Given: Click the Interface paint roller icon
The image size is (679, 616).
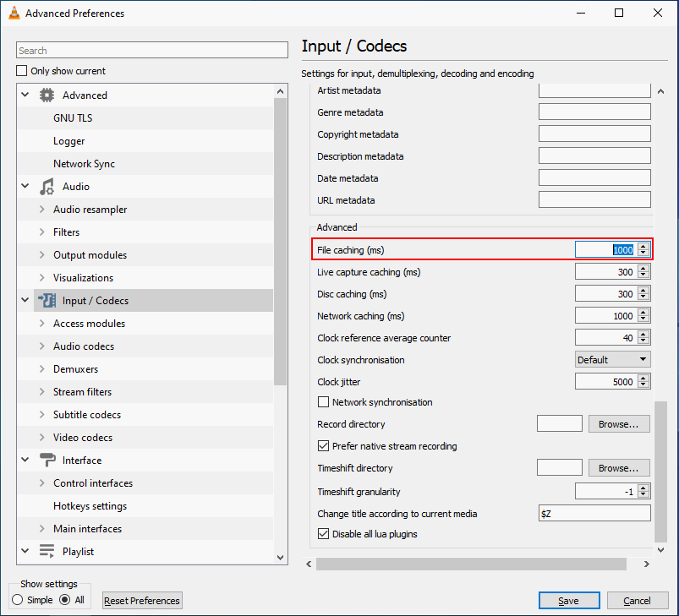Looking at the screenshot, I should click(x=47, y=460).
